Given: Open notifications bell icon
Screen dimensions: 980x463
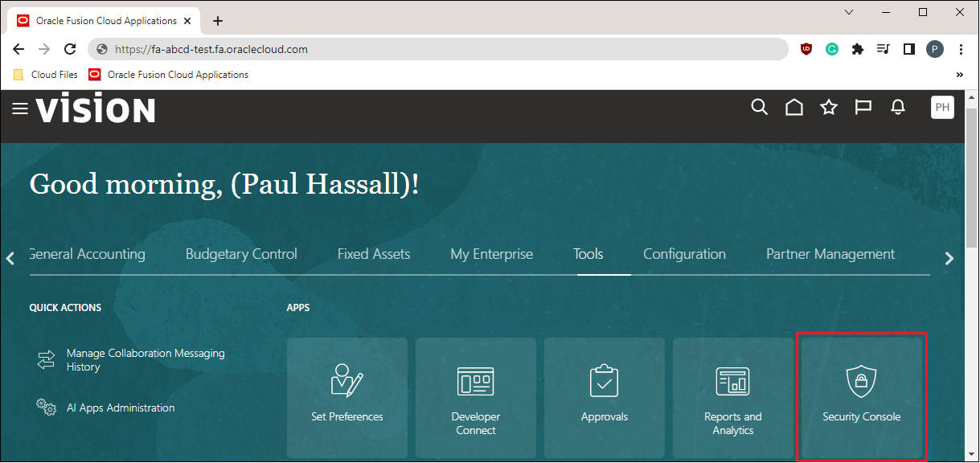Looking at the screenshot, I should tap(898, 108).
